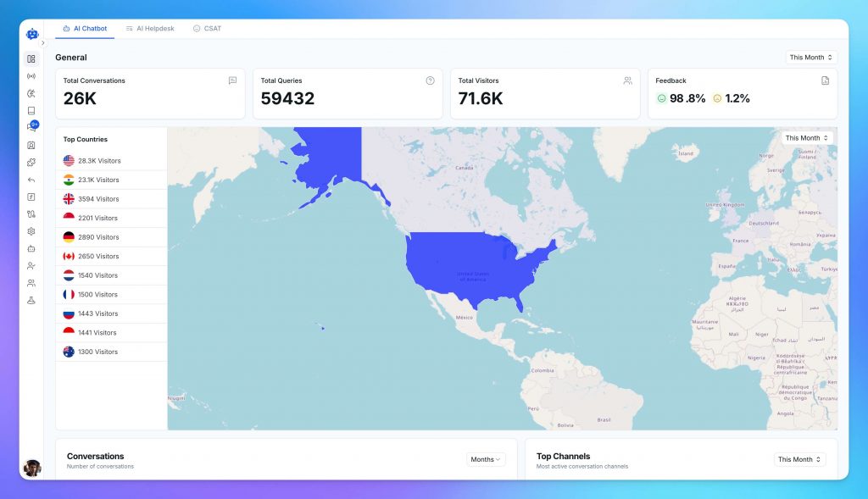Open sidebar settings via the gear icon
The height and width of the screenshot is (499, 868).
pos(31,230)
